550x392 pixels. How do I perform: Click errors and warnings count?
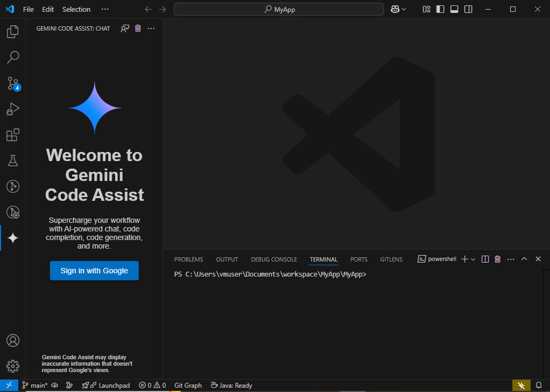point(152,386)
